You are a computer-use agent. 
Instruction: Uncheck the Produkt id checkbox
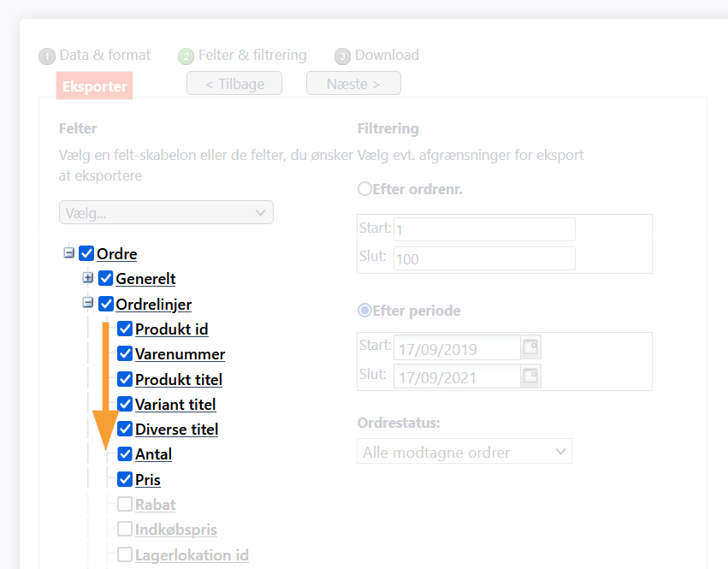point(125,329)
